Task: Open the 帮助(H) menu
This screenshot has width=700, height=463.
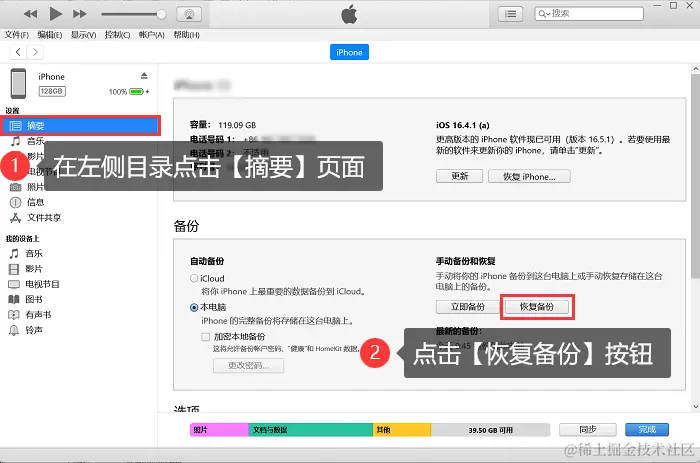Action: [186, 35]
